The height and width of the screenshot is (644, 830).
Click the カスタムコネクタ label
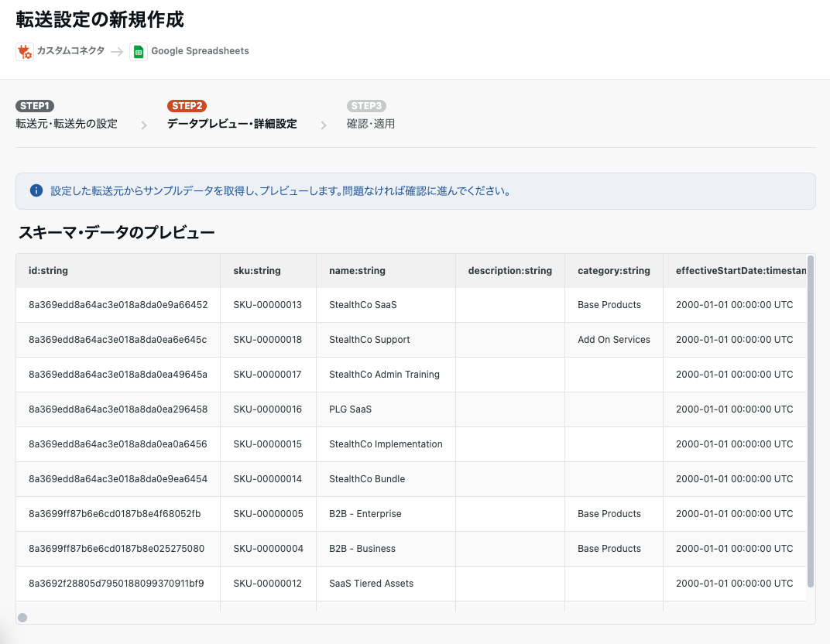pos(70,51)
